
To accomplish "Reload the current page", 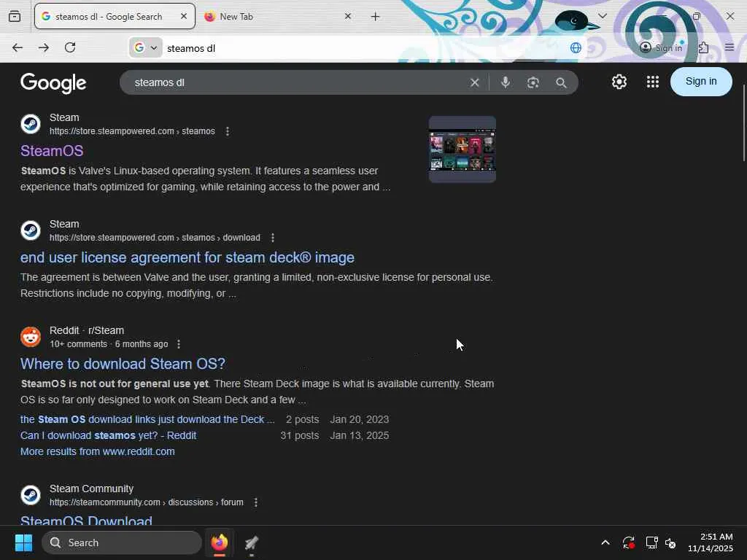I will pos(70,47).
